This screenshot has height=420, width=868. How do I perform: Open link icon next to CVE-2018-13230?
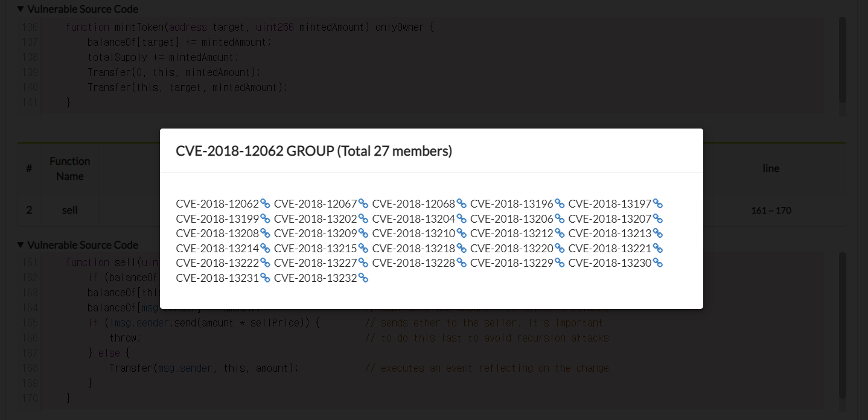coord(658,263)
